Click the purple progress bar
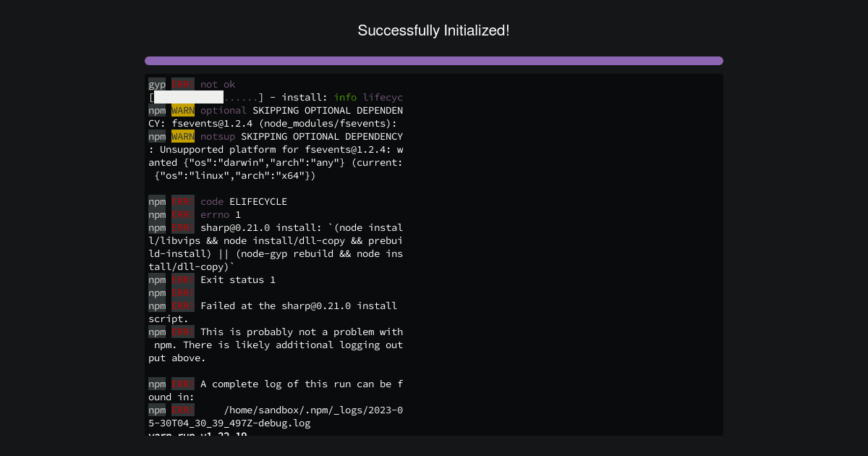 click(434, 61)
